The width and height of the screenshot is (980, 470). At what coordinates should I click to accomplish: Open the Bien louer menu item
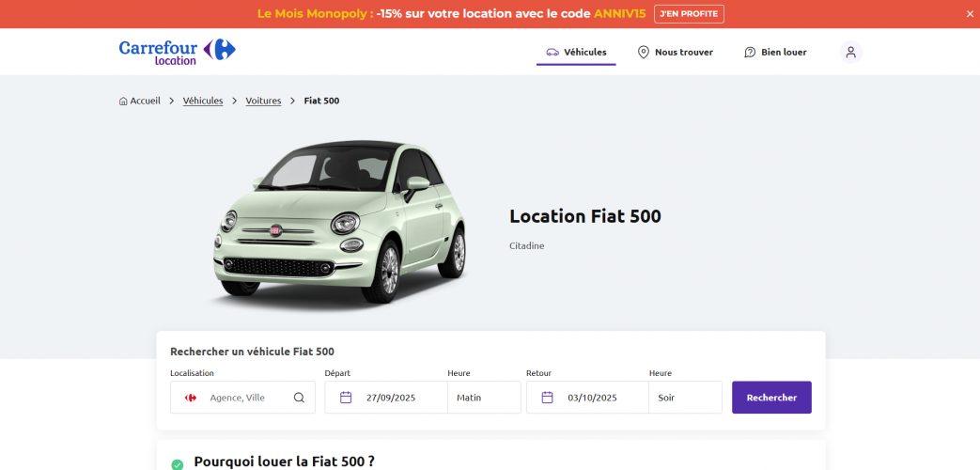click(x=775, y=53)
